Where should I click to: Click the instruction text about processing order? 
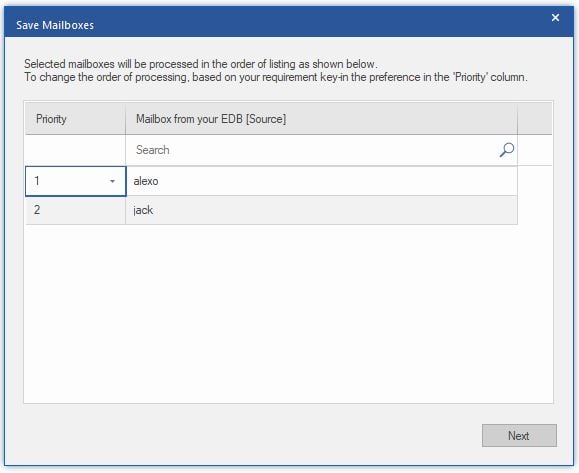click(x=201, y=64)
